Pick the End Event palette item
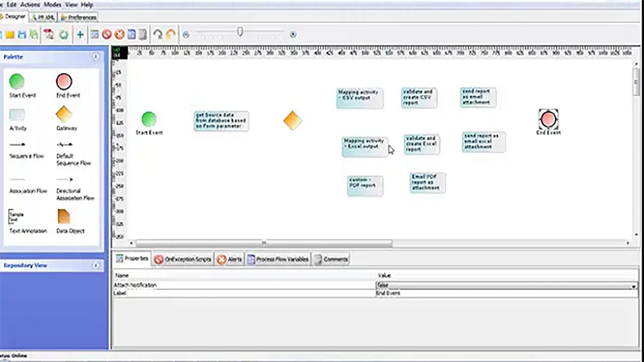The image size is (644, 362). tap(64, 81)
